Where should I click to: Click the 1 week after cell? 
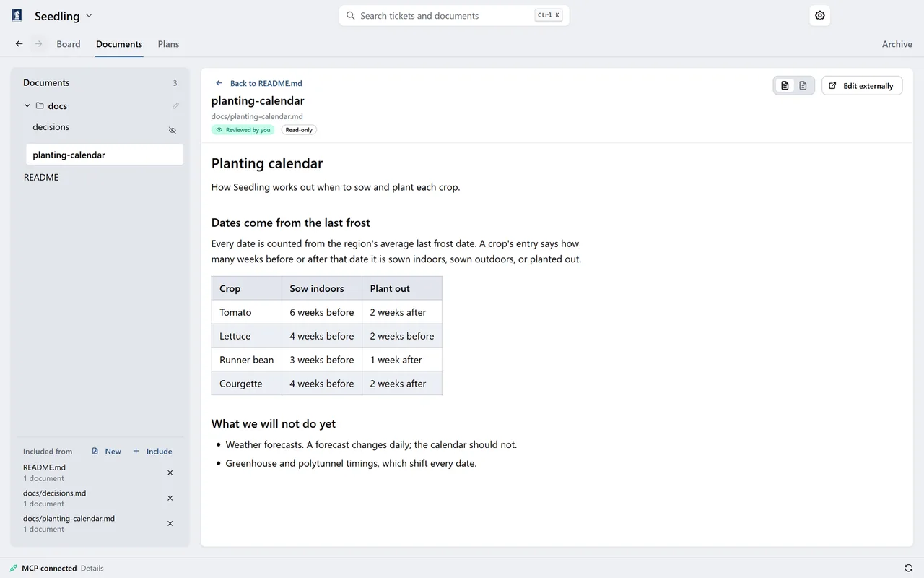click(x=402, y=360)
